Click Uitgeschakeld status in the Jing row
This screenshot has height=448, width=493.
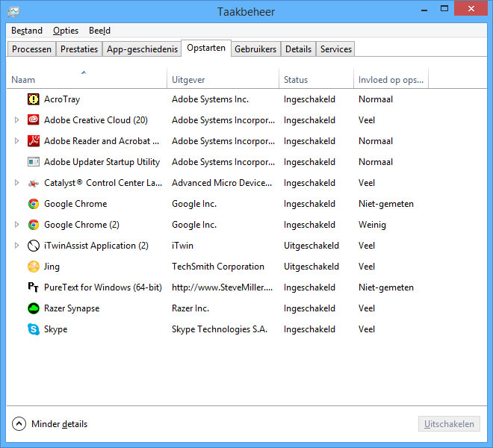pyautogui.click(x=311, y=267)
